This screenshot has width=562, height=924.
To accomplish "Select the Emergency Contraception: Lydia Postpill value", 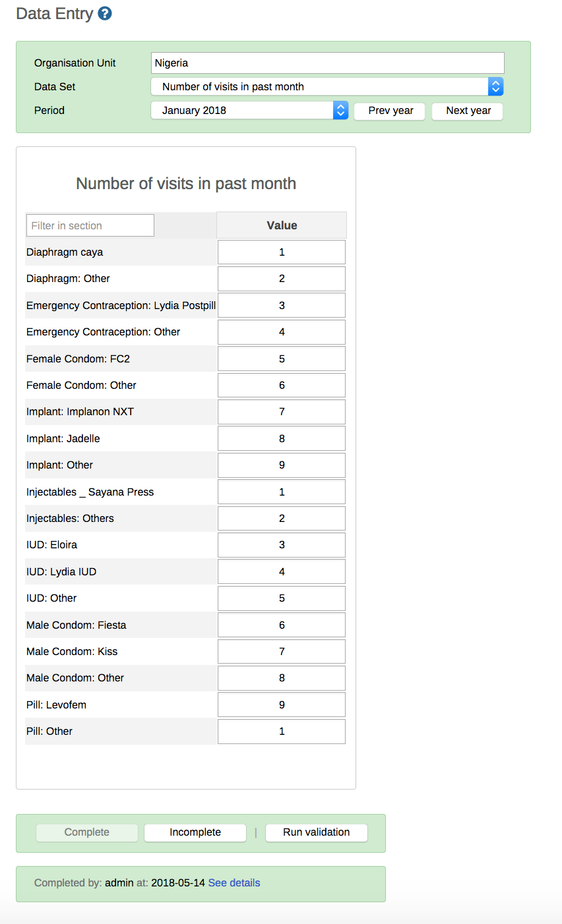I will [282, 306].
